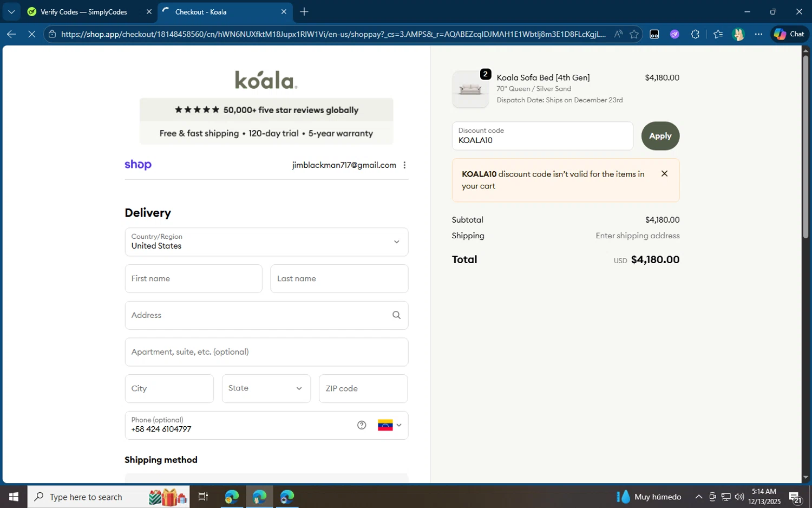Close the Checkout - Koala tab
Image resolution: width=812 pixels, height=508 pixels.
pos(284,12)
